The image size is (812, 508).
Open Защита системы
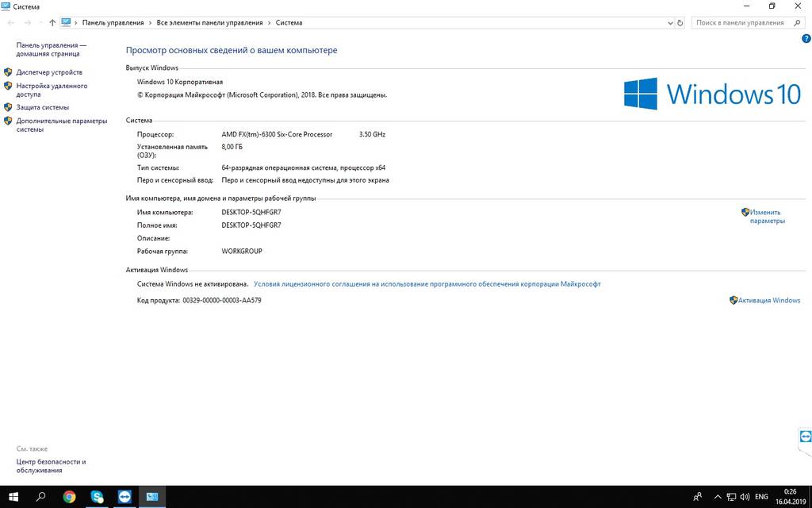pos(43,107)
